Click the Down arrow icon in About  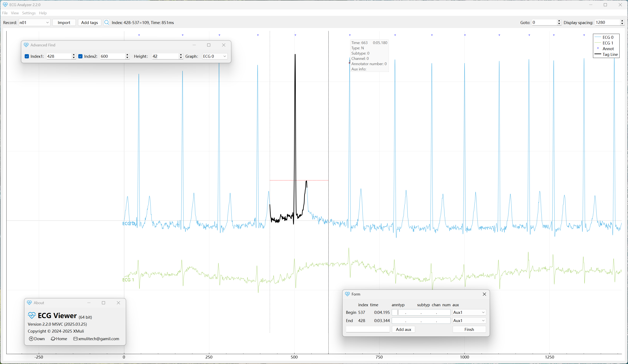click(31, 339)
